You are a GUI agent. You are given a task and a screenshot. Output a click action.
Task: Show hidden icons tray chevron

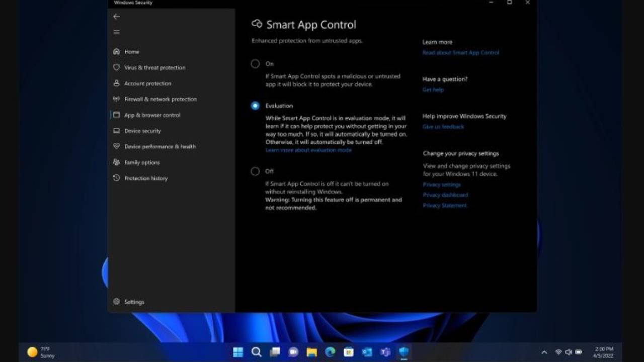(544, 352)
